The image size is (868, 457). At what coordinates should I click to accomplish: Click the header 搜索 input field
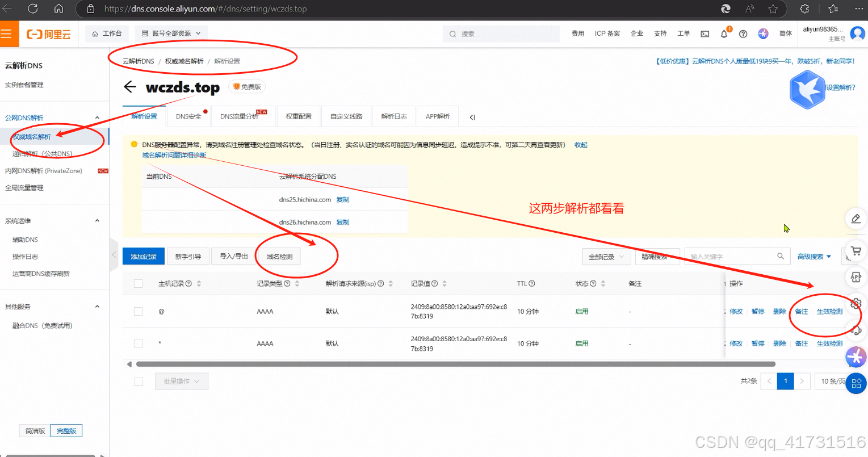coord(501,34)
